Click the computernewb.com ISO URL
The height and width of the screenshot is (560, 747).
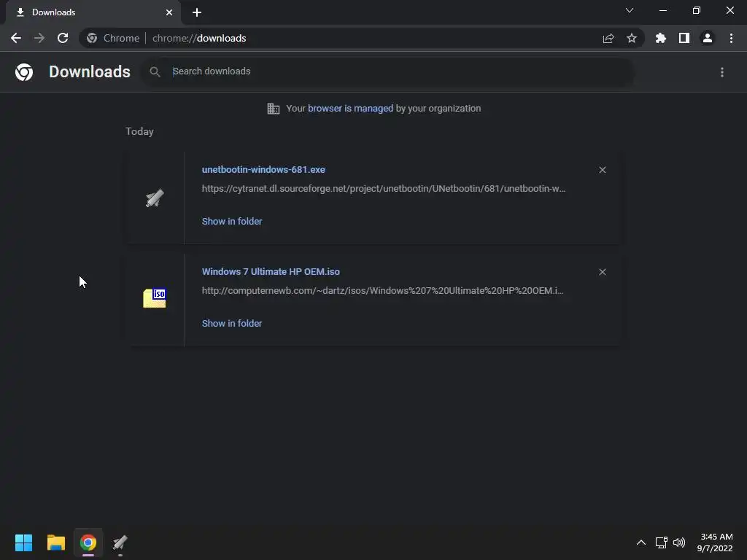point(382,290)
